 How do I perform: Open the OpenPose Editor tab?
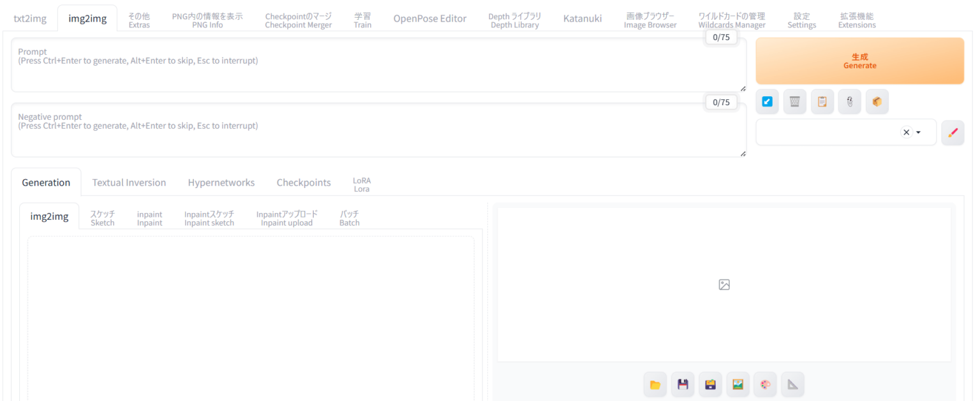pos(429,18)
